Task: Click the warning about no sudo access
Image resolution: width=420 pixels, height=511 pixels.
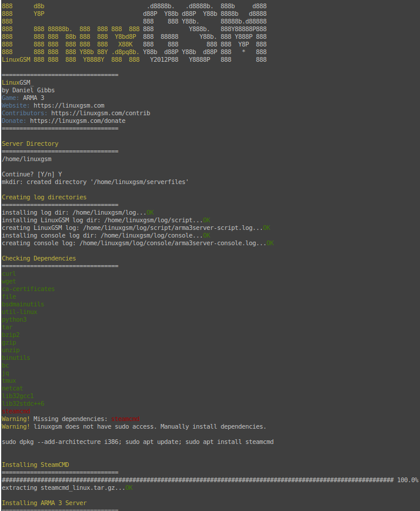Action: tap(134, 426)
